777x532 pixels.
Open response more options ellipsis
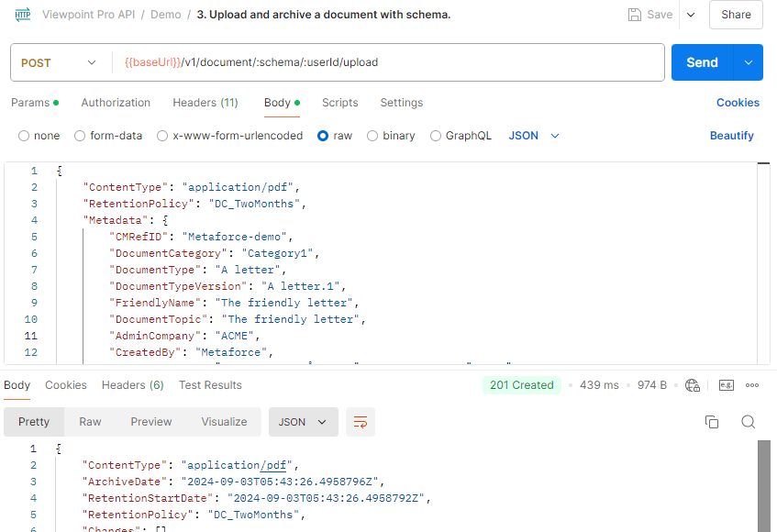(752, 385)
